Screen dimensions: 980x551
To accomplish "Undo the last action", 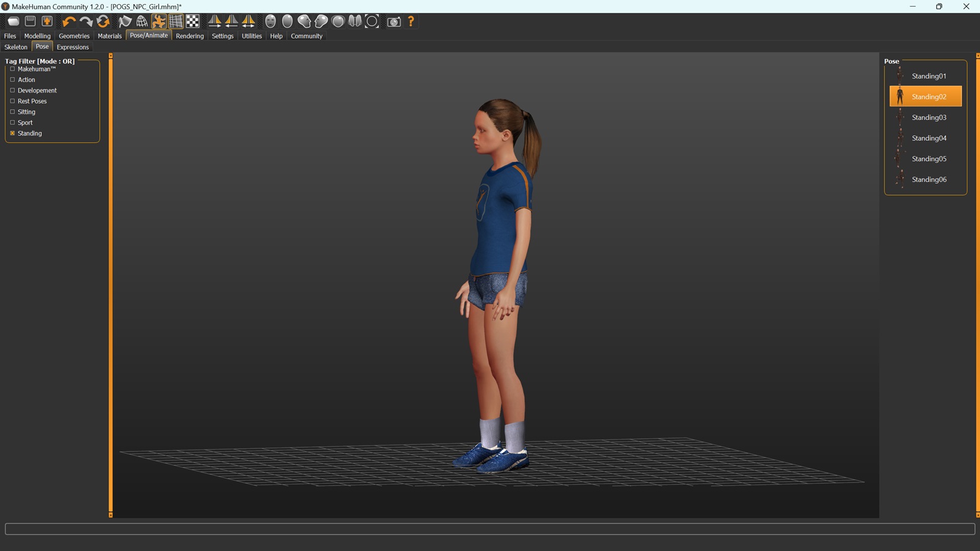I will tap(69, 21).
